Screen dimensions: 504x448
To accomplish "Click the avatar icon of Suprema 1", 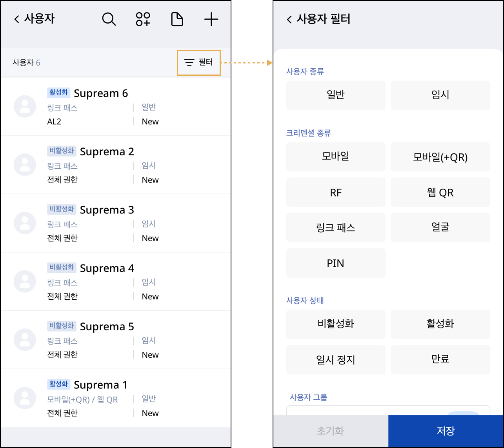I will point(25,398).
